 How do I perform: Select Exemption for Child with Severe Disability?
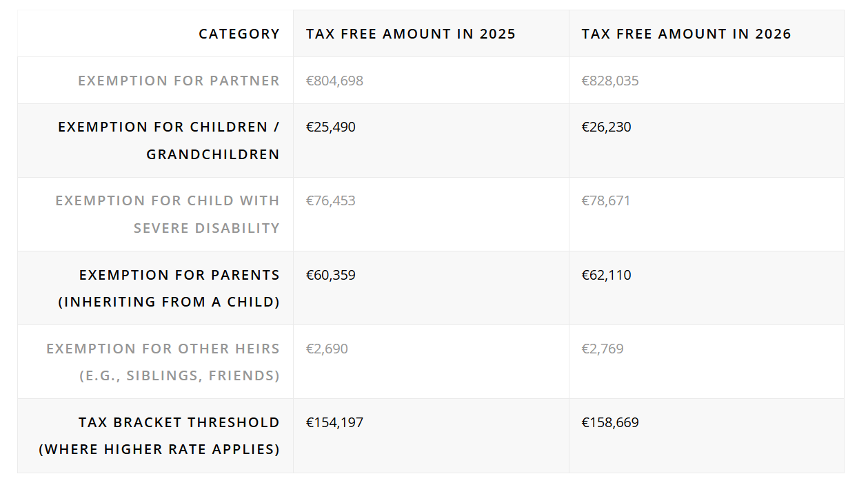click(x=168, y=214)
